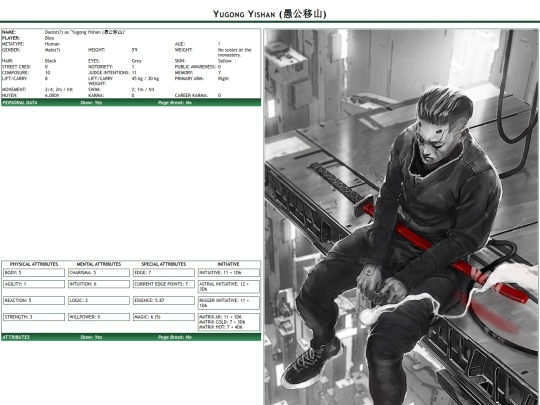This screenshot has width=540, height=405.
Task: Click the 'SPECIAL ATTRIBUTES' column heading
Action: (164, 264)
